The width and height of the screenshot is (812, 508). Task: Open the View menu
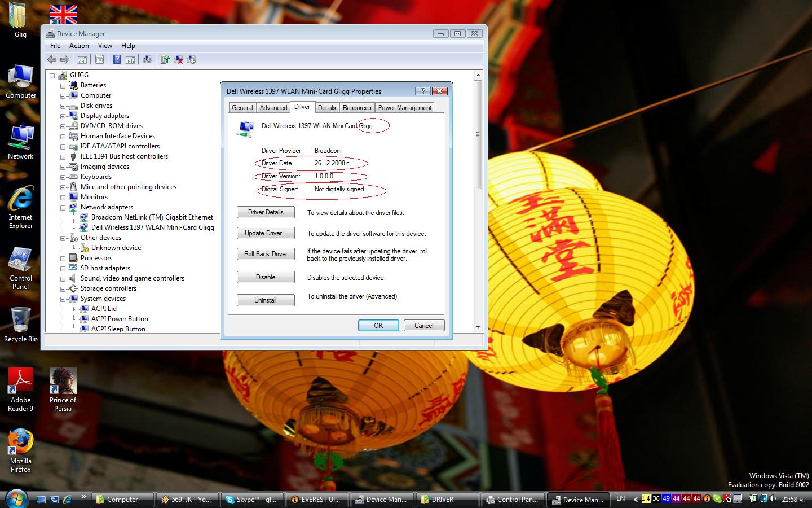105,46
